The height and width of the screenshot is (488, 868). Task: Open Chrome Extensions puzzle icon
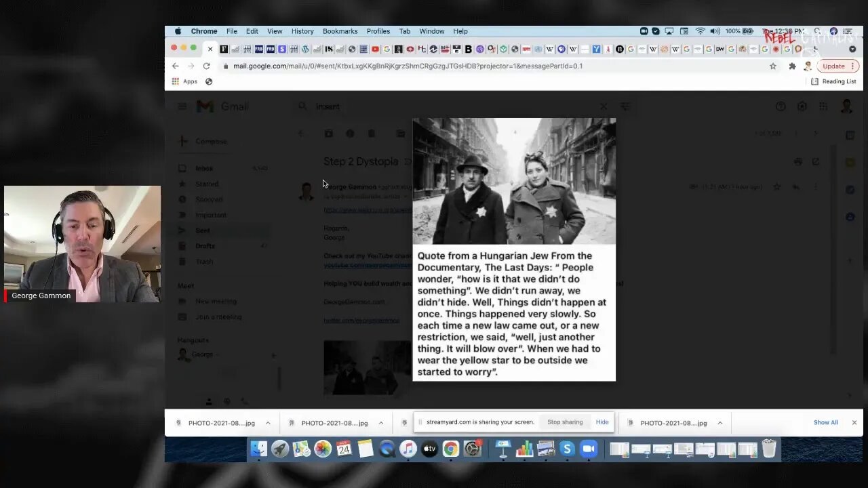click(792, 66)
